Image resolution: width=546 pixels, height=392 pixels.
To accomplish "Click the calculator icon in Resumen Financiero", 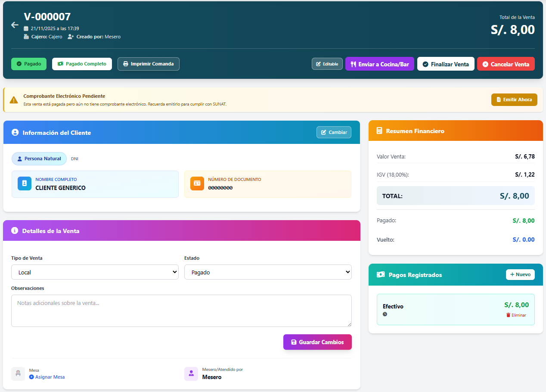I will click(x=379, y=131).
